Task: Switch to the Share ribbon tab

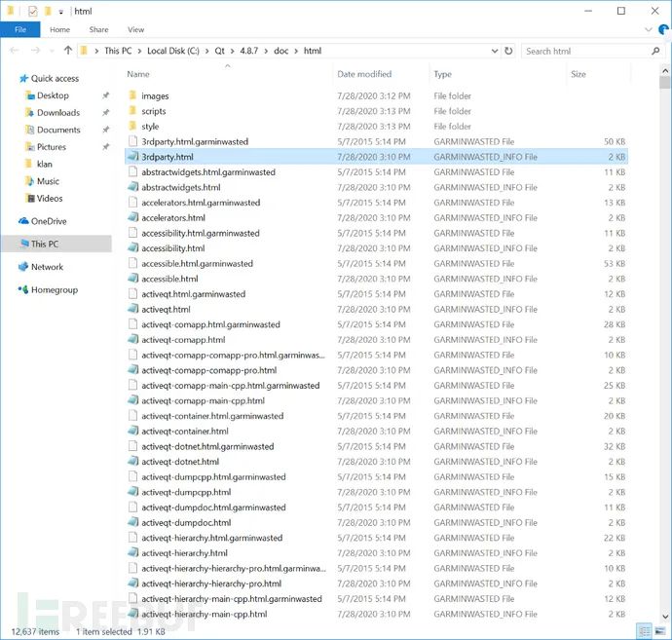Action: (98, 29)
